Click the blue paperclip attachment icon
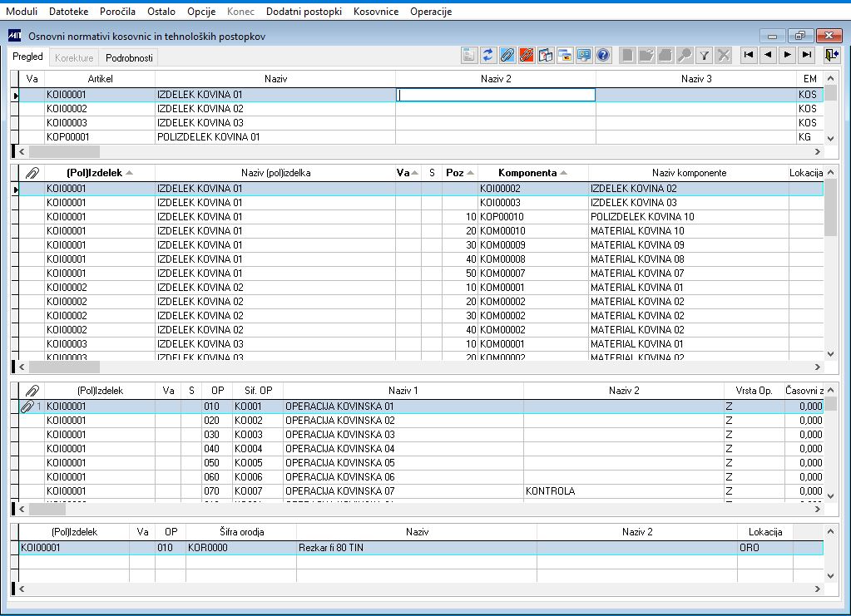Viewport: 851px width, 616px height. coord(507,55)
